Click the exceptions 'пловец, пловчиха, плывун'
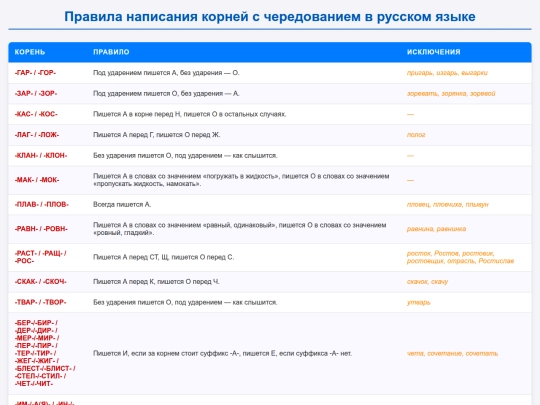The image size is (540, 405). [447, 204]
